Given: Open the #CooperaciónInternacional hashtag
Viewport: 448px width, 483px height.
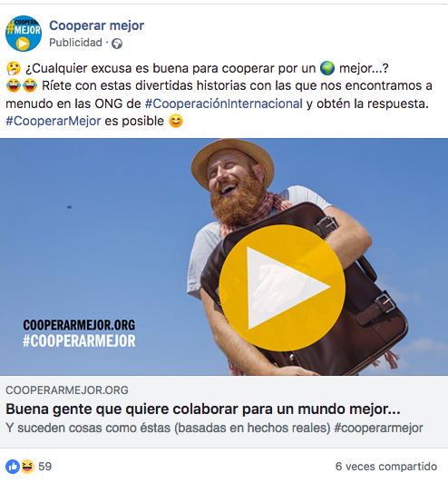Looking at the screenshot, I should coord(224,103).
